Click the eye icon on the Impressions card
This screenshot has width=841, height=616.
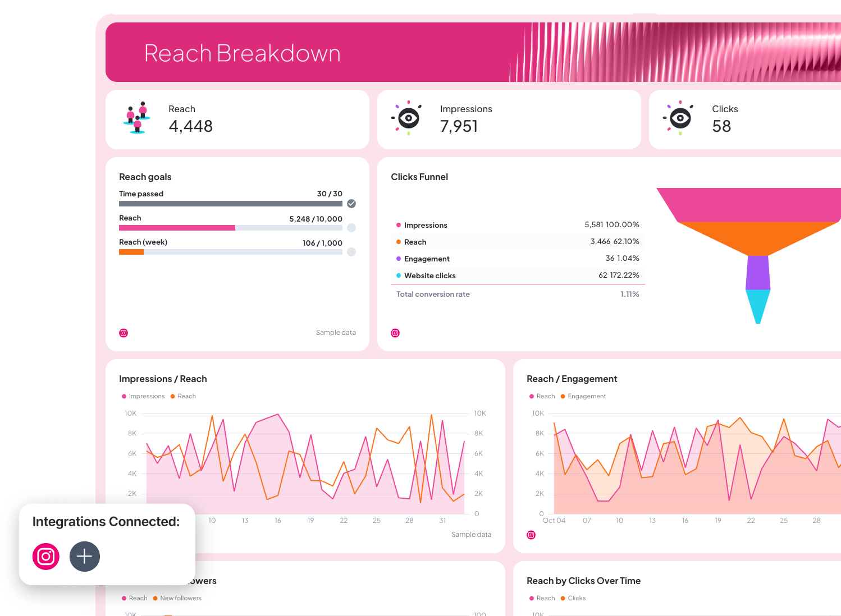pos(408,118)
